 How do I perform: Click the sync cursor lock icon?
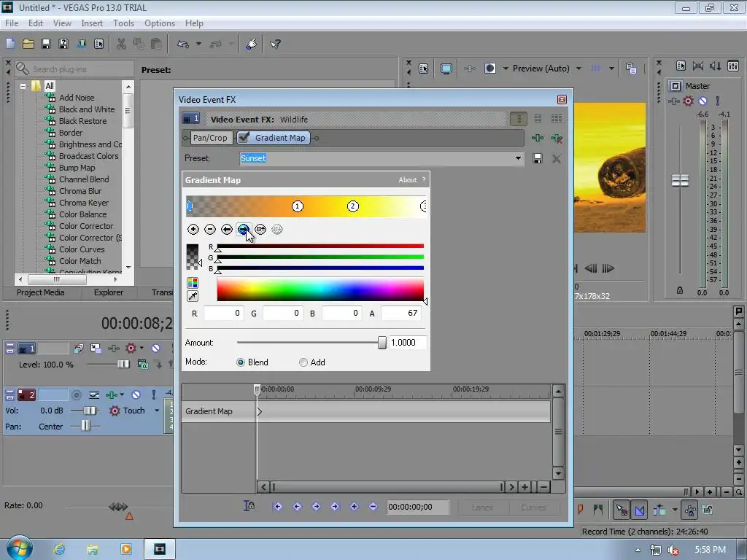(x=249, y=506)
